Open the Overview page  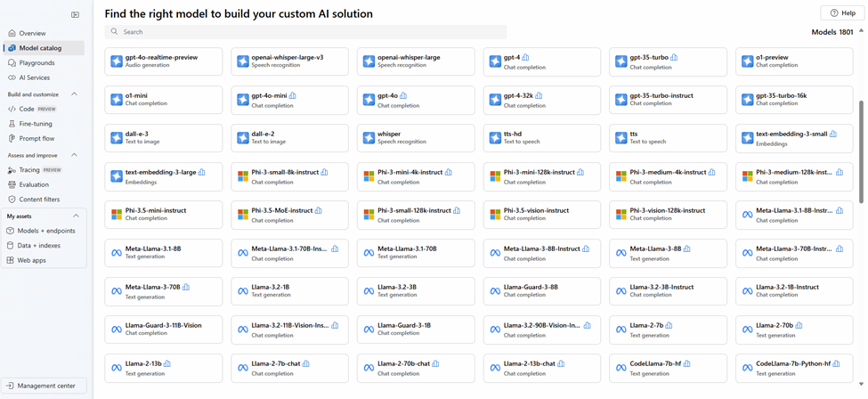[32, 33]
